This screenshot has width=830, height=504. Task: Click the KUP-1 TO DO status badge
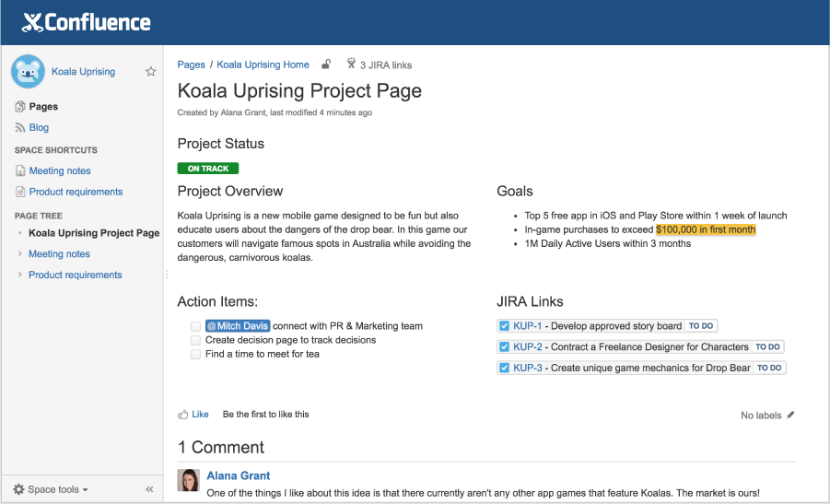[701, 326]
